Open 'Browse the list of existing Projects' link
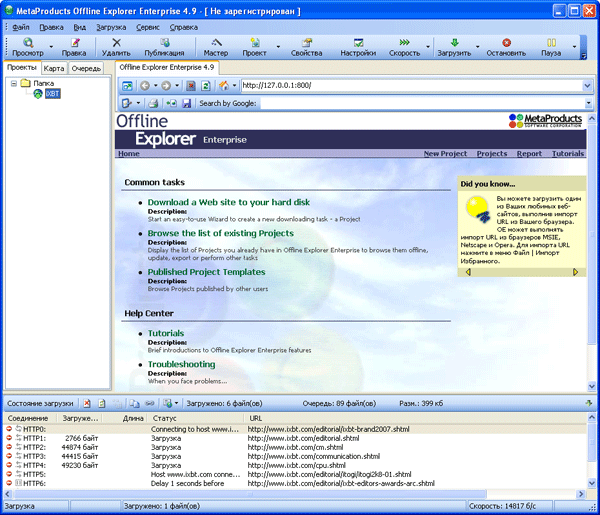 pos(220,233)
